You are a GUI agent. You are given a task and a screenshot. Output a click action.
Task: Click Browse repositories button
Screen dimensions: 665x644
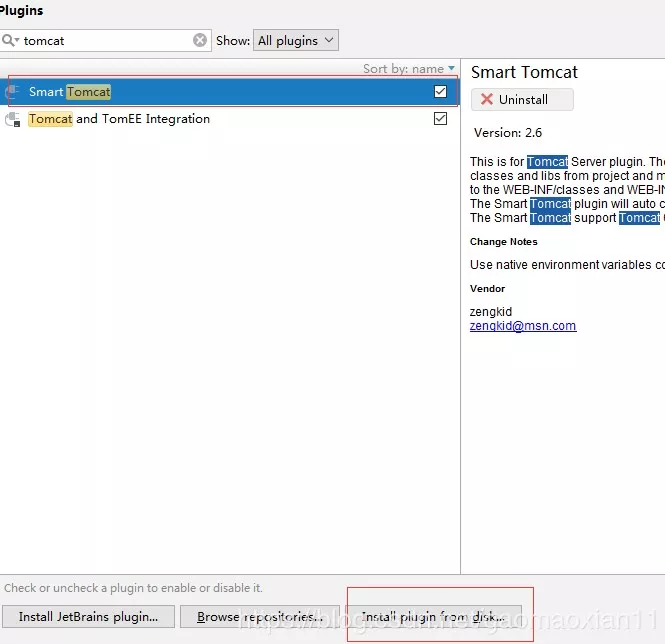(260, 616)
